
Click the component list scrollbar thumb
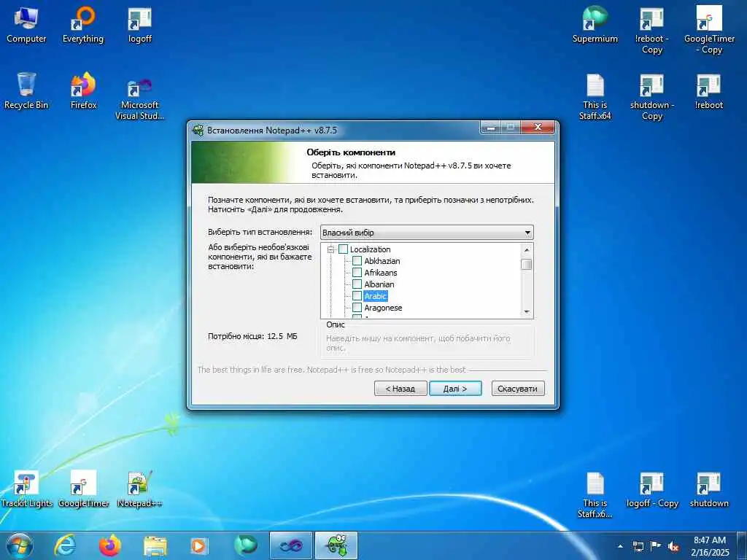coord(527,264)
